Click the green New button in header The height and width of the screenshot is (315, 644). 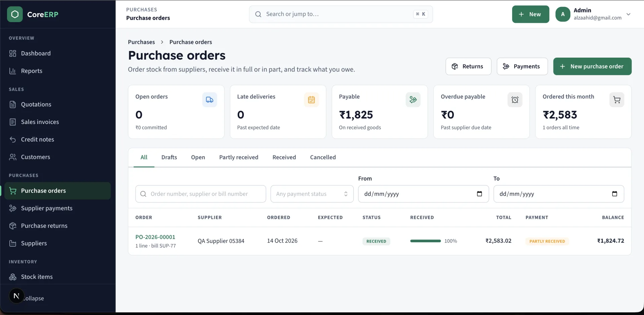point(531,14)
